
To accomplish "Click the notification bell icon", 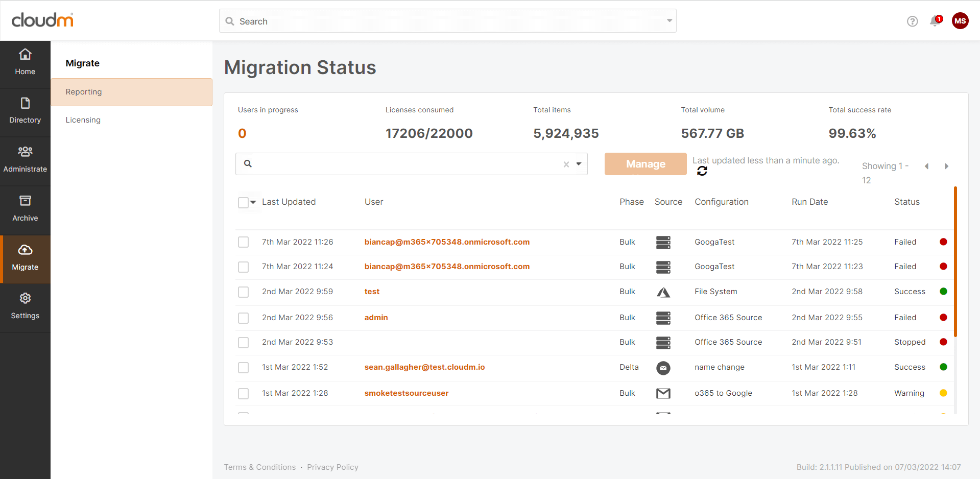I will pyautogui.click(x=935, y=21).
